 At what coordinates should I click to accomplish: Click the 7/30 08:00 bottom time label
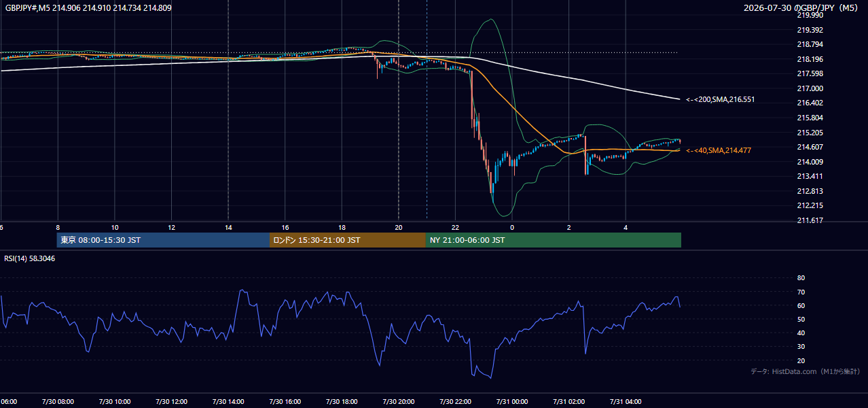58,402
